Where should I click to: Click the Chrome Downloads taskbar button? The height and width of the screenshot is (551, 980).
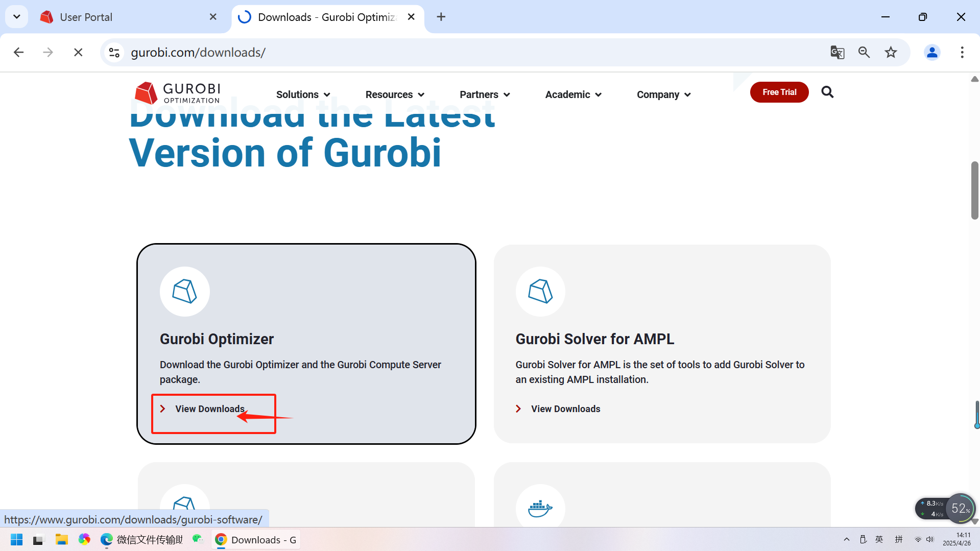tap(256, 540)
